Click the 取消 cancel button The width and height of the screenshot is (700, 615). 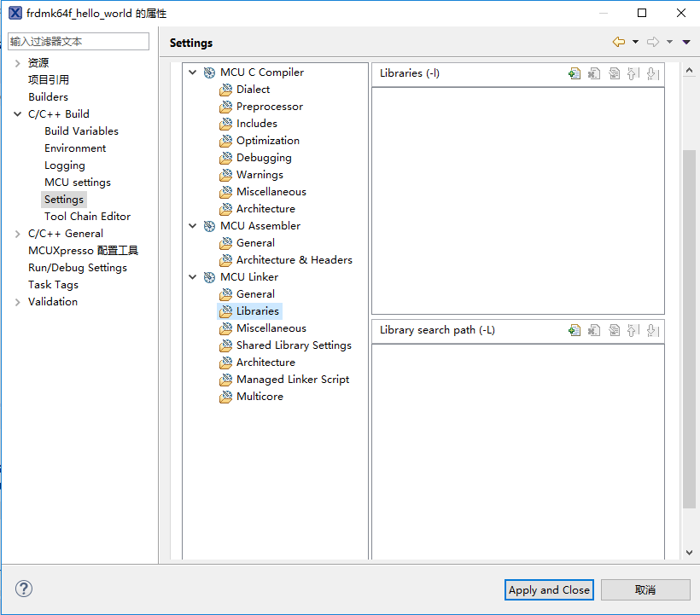[x=645, y=589]
